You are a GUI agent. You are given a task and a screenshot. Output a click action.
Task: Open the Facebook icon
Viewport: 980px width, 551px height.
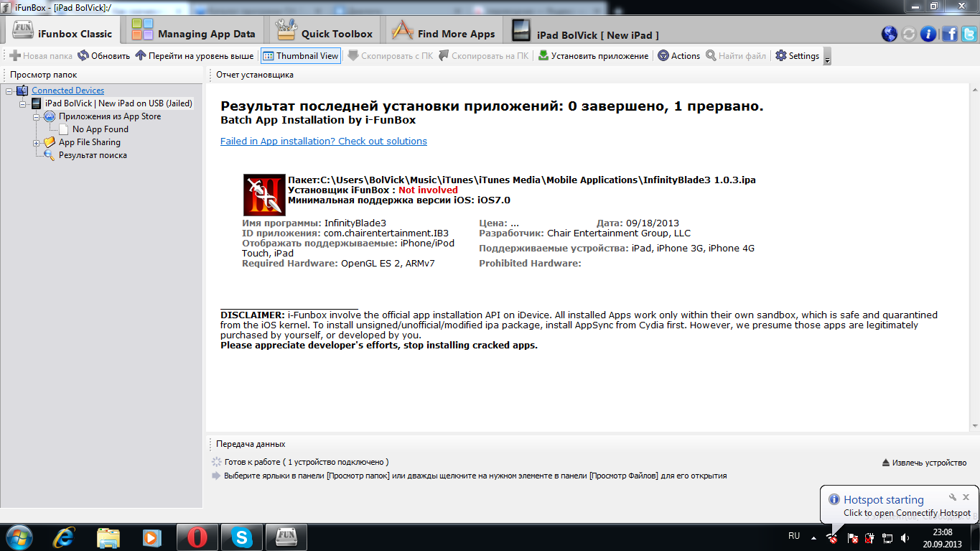pos(950,34)
